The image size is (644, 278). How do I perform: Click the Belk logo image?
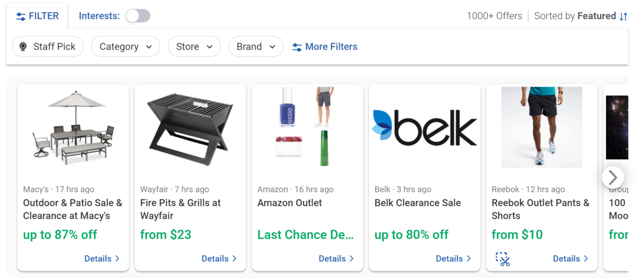[x=425, y=128]
